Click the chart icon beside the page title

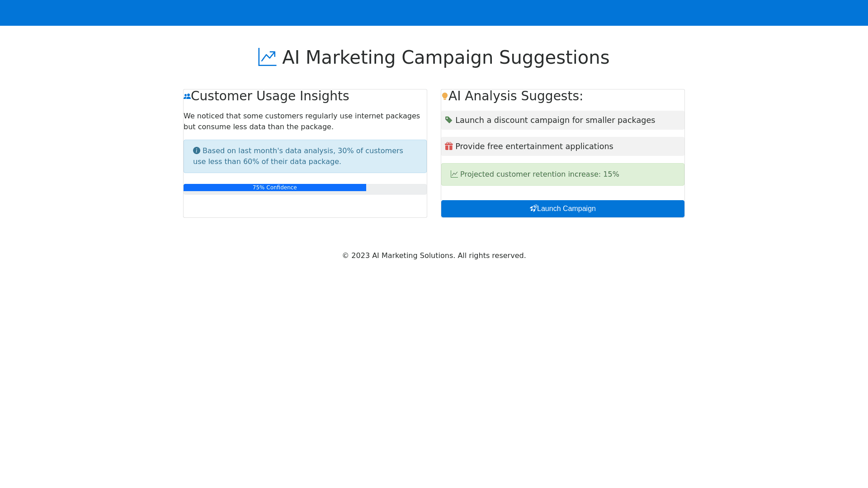[x=267, y=57]
